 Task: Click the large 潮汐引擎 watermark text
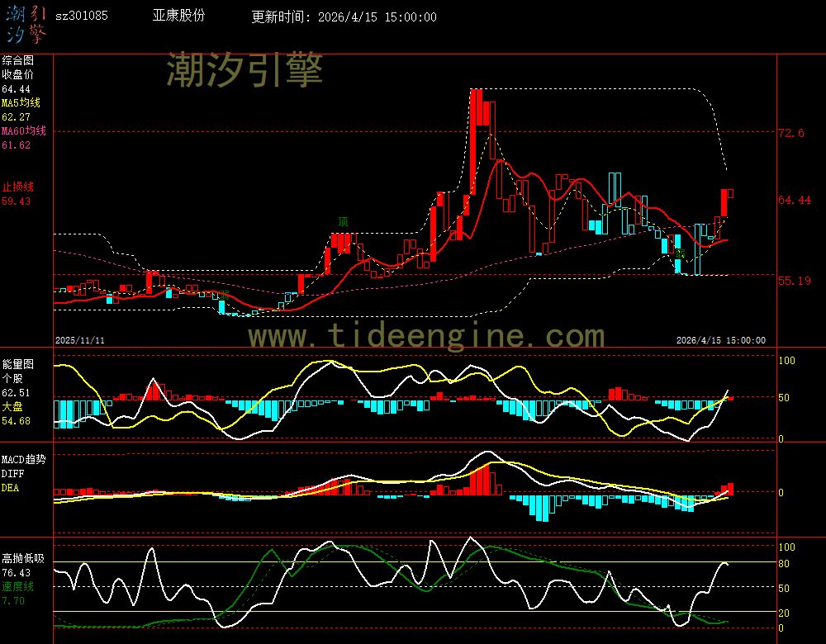pos(244,69)
